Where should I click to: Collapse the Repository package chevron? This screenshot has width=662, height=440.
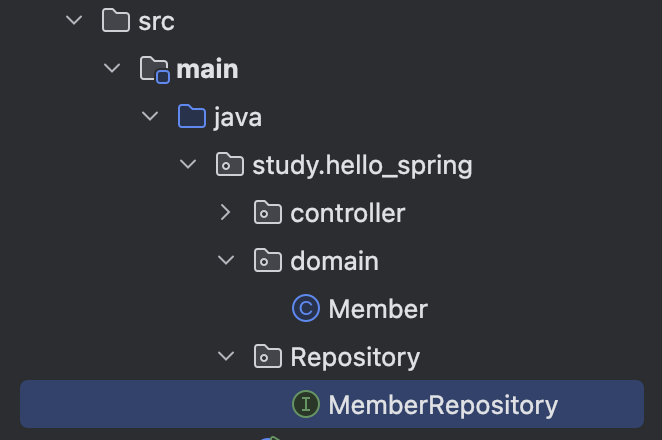tap(226, 357)
